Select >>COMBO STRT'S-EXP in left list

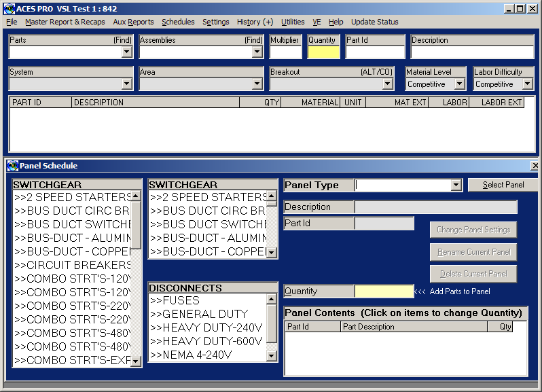72,360
